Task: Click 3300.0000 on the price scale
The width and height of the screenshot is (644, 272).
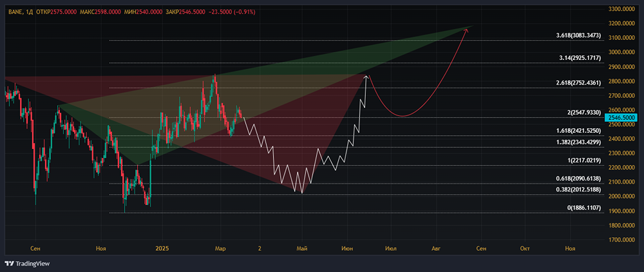Action: coord(621,8)
